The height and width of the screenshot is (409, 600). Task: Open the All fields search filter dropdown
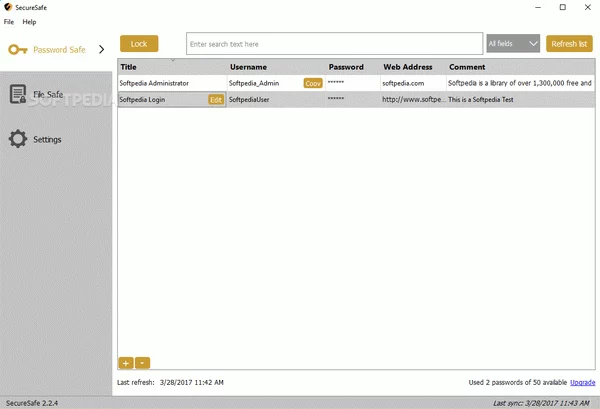(513, 44)
